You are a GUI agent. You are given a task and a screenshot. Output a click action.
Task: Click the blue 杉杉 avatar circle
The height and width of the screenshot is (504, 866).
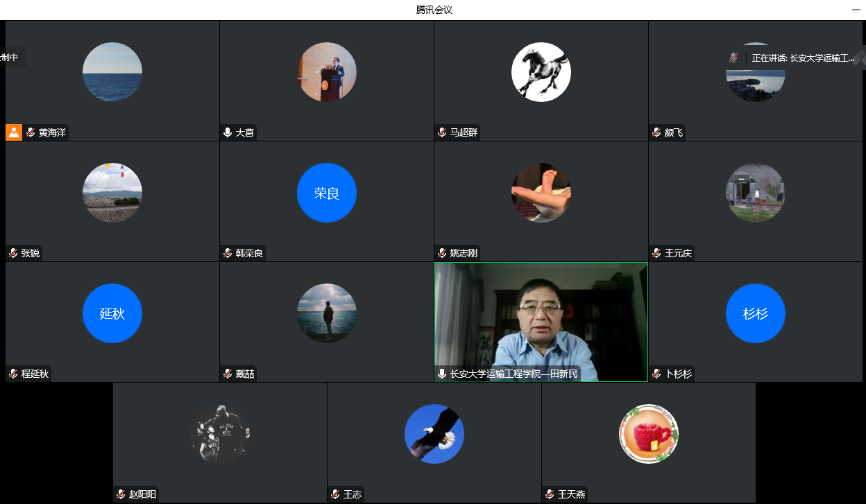(755, 313)
